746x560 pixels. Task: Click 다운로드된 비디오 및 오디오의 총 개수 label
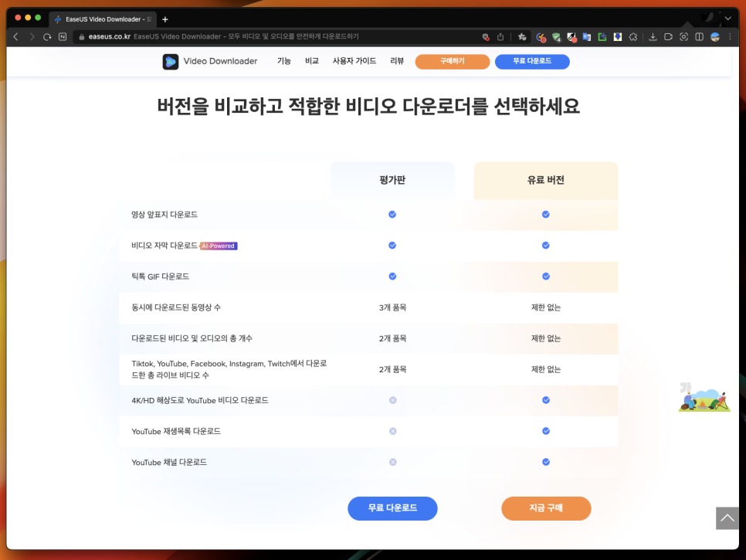(192, 338)
